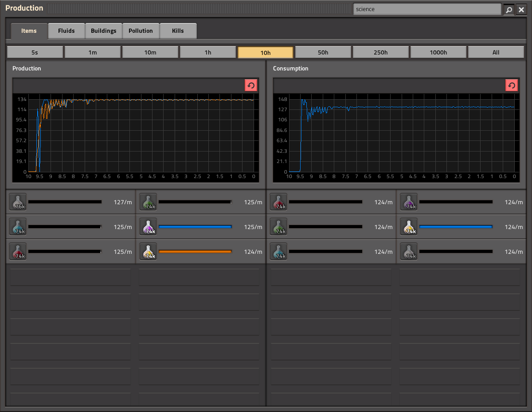This screenshot has height=412, width=532.
Task: Select the red science pack icon under Production
Action: [x=18, y=252]
